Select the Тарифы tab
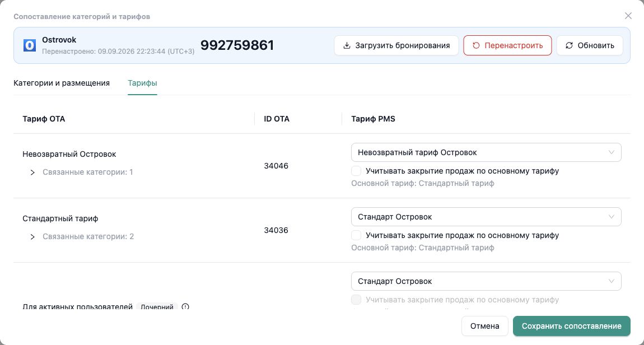This screenshot has height=345, width=644. click(142, 83)
